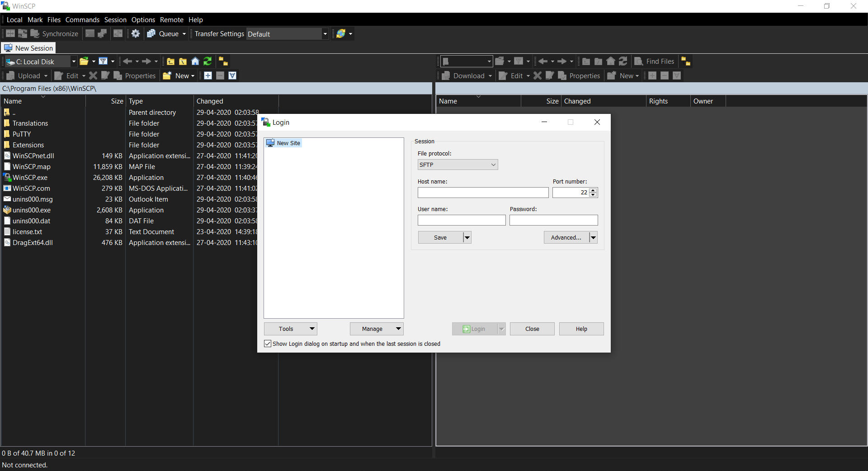This screenshot has height=471, width=868.
Task: Expand the C: Local Disk drive dropdown
Action: [x=74, y=61]
